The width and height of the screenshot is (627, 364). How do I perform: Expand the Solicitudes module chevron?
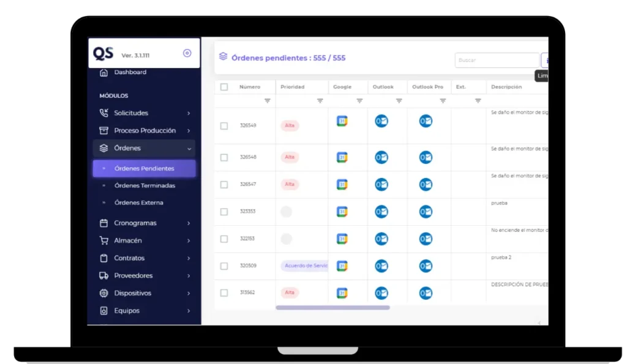pos(189,113)
